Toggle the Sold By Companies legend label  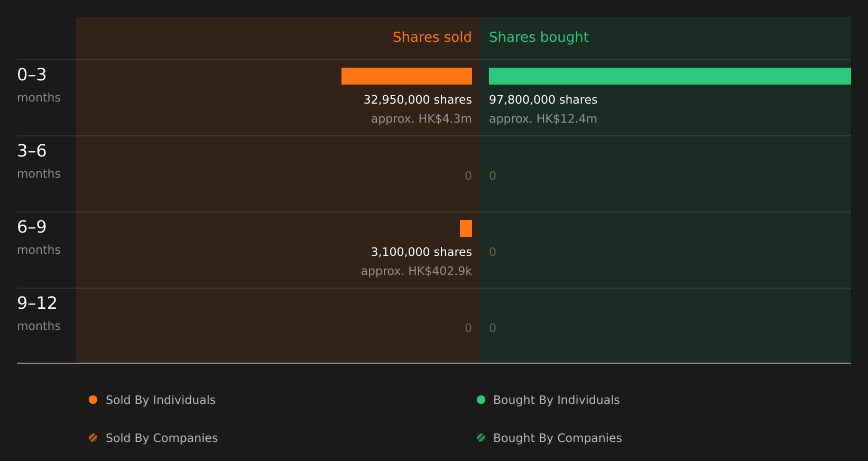(x=162, y=438)
